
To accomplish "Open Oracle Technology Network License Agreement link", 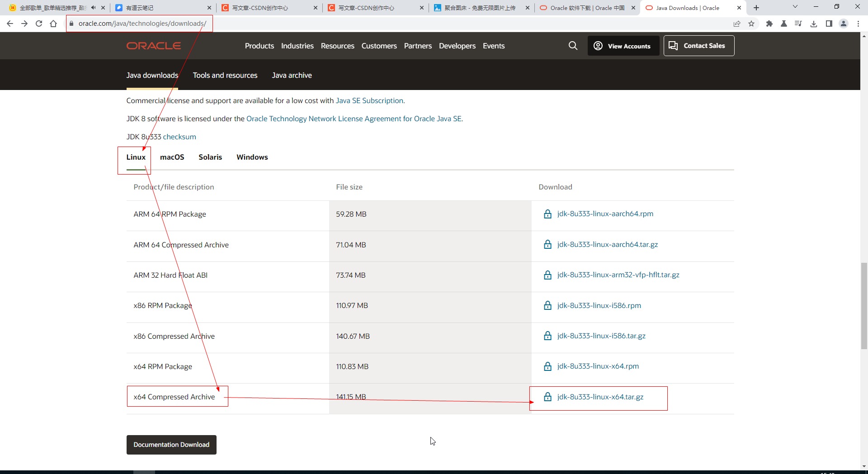I will point(354,118).
